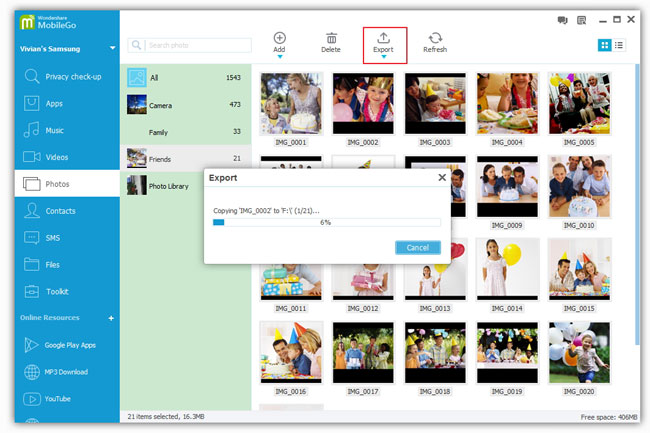Cancel the export operation

pos(417,247)
